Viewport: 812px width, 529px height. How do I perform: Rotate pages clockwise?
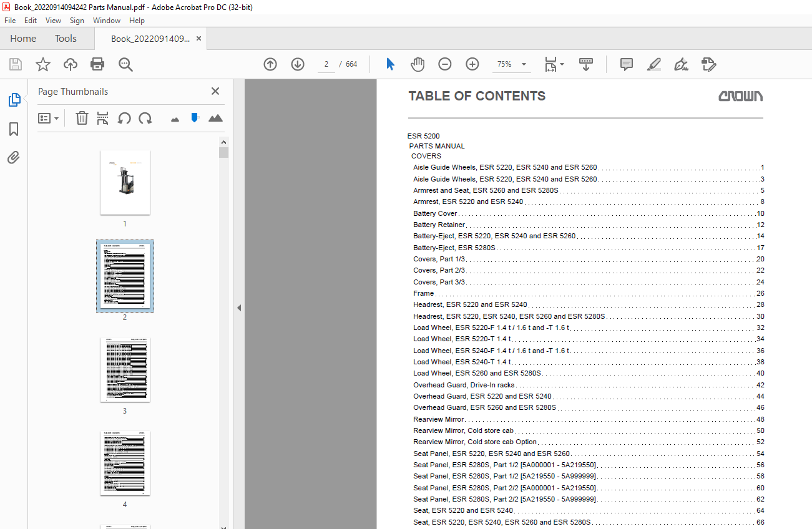[145, 118]
